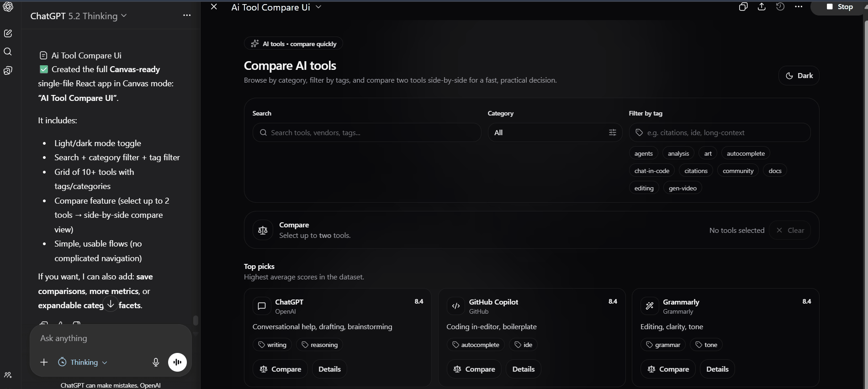Open Details for Grammarly card
Screen dimensions: 868x389
point(717,369)
